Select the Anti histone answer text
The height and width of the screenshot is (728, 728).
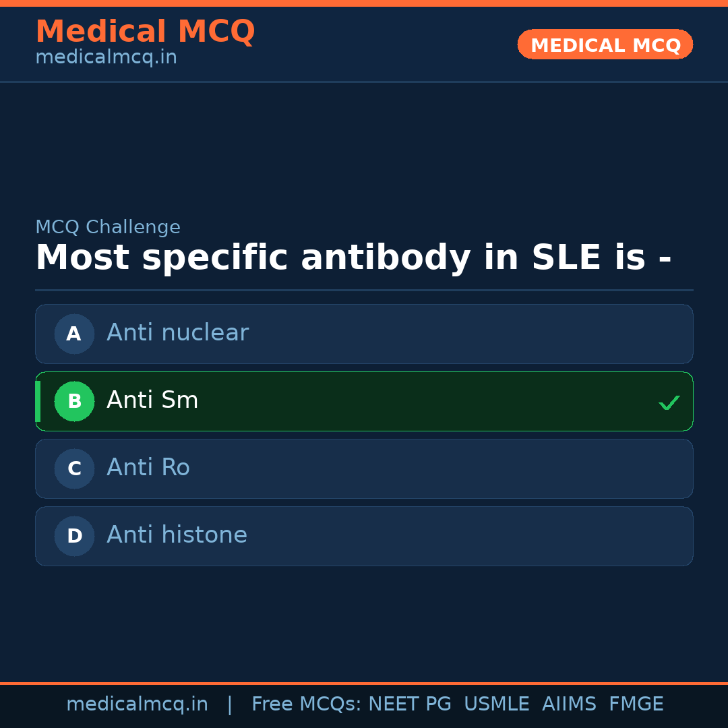[x=177, y=535]
